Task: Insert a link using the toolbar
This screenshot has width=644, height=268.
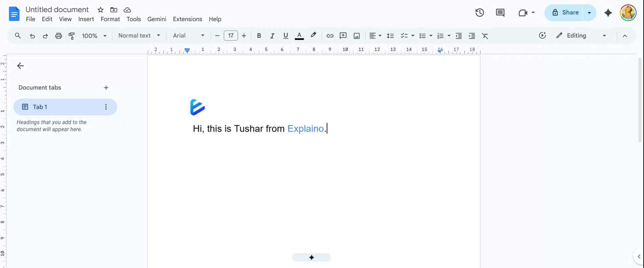Action: (x=330, y=36)
